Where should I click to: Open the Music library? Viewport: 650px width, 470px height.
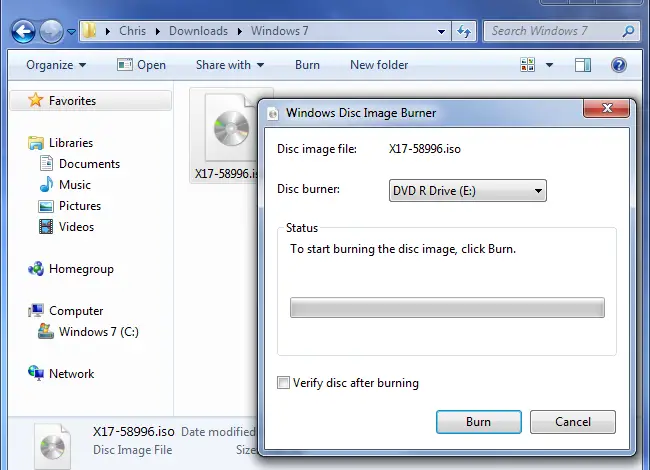[x=75, y=185]
